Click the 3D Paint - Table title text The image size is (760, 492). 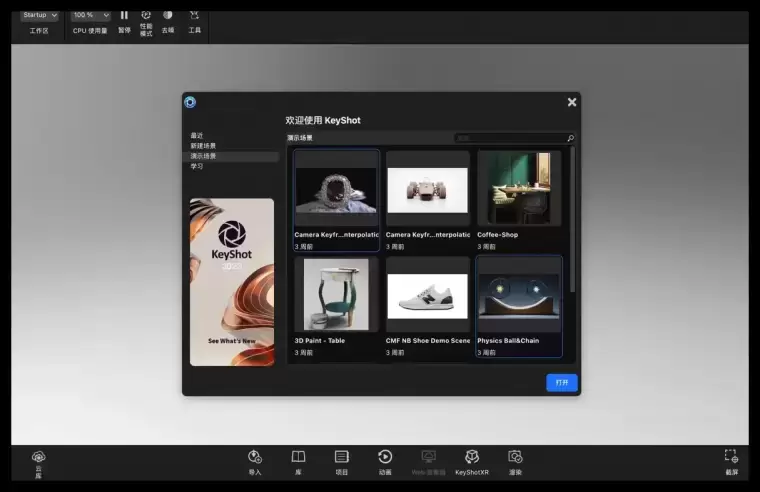click(x=319, y=341)
